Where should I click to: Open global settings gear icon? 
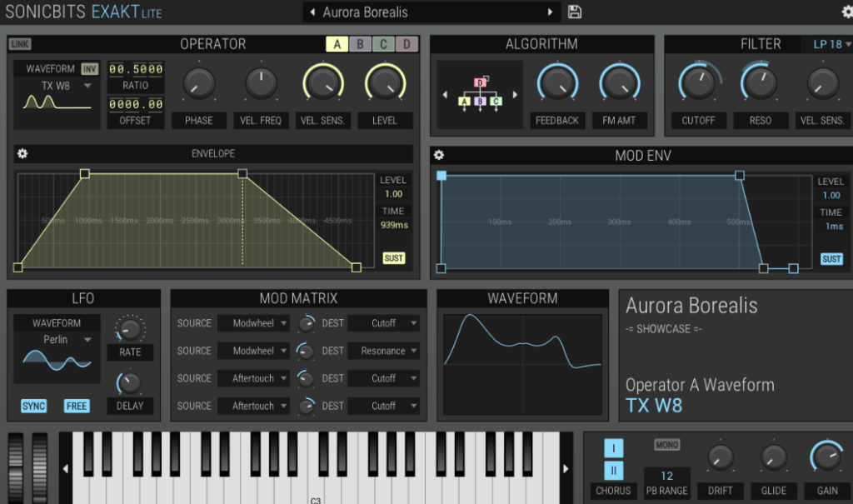[847, 12]
